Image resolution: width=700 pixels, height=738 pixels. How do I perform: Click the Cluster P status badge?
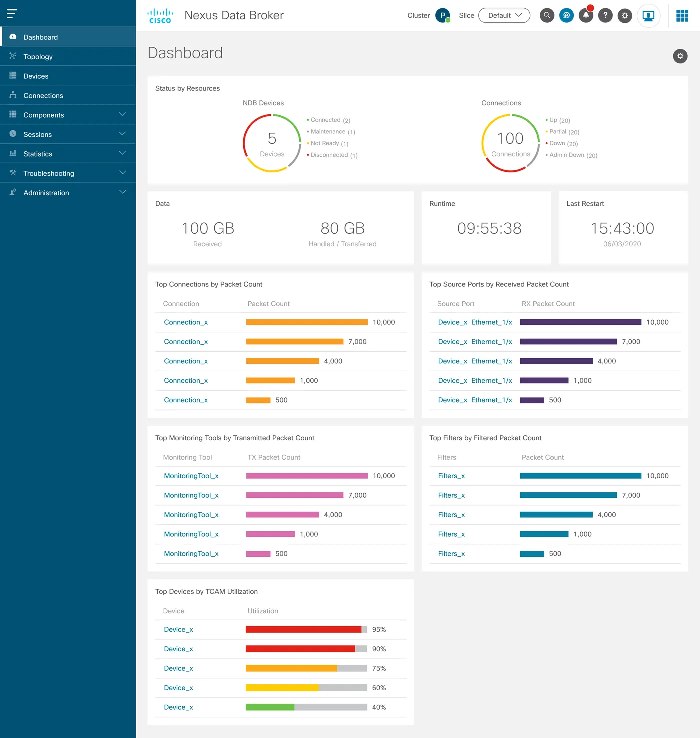443,16
